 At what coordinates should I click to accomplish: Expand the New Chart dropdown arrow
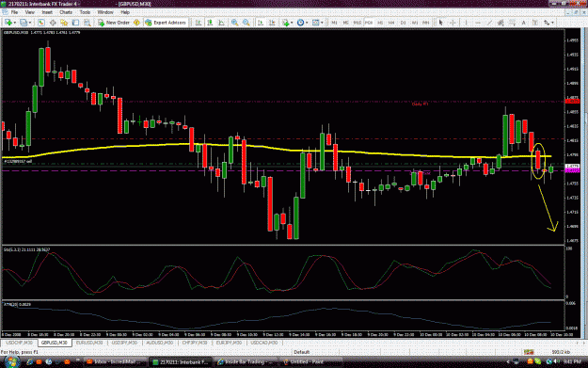point(15,23)
